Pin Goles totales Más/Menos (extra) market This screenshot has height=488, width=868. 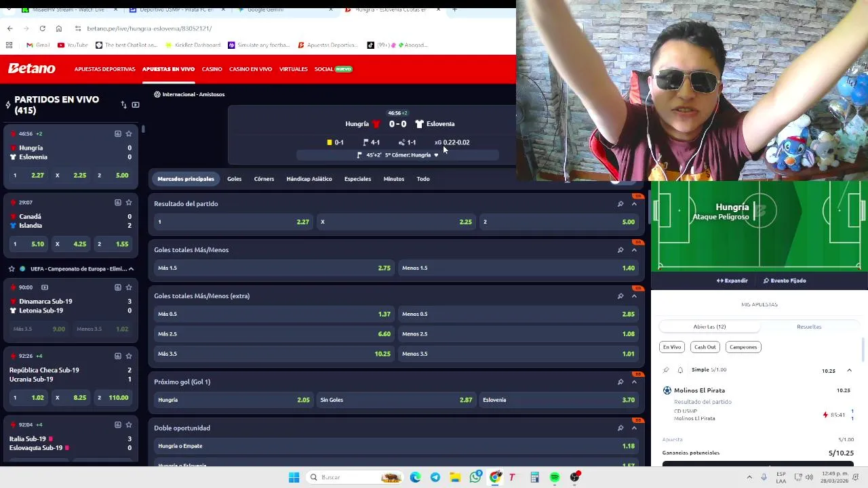[620, 296]
